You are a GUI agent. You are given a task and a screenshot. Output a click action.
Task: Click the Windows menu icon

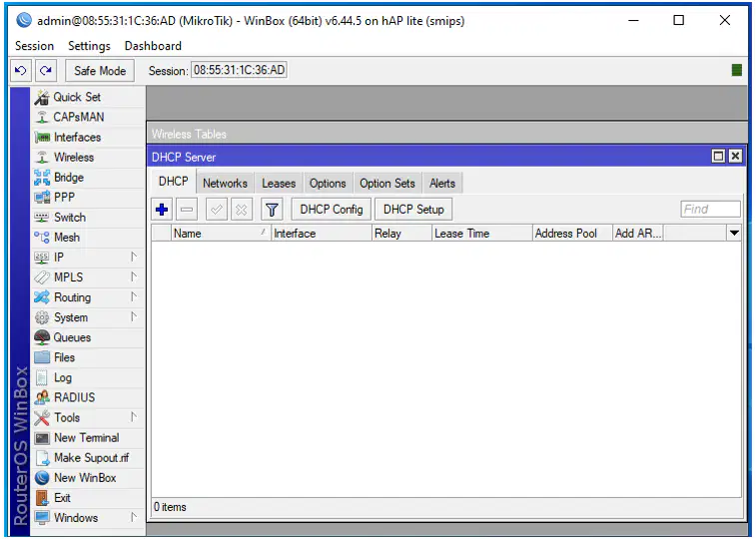pyautogui.click(x=42, y=518)
